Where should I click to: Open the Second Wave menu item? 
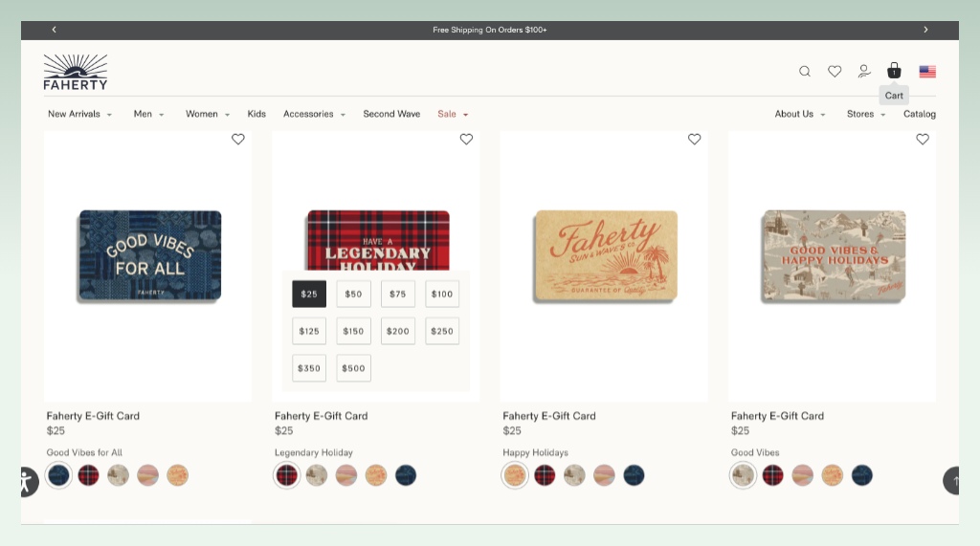(391, 114)
